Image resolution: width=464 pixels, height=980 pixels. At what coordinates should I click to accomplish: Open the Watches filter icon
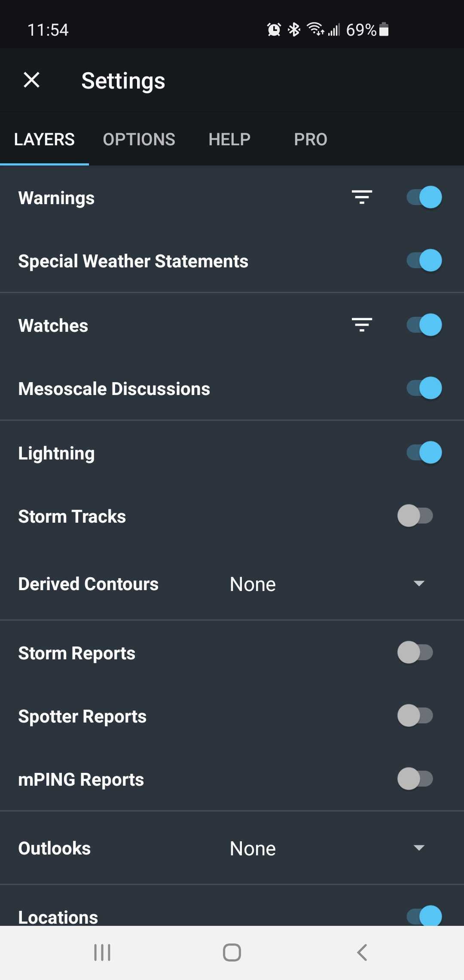click(362, 325)
